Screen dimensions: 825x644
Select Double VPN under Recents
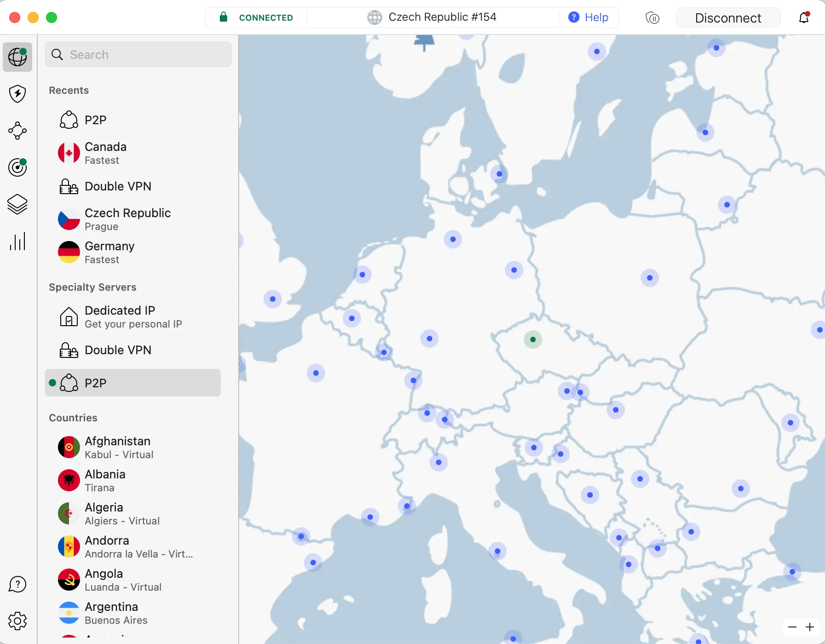(133, 186)
